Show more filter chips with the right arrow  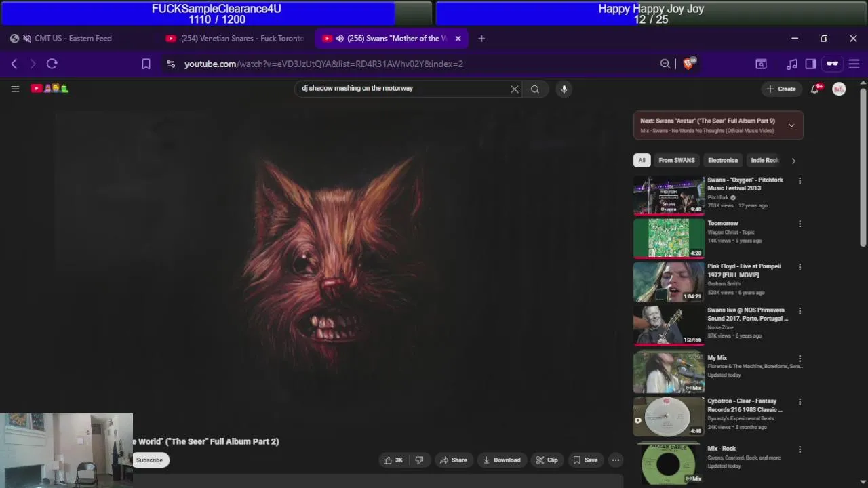[793, 161]
